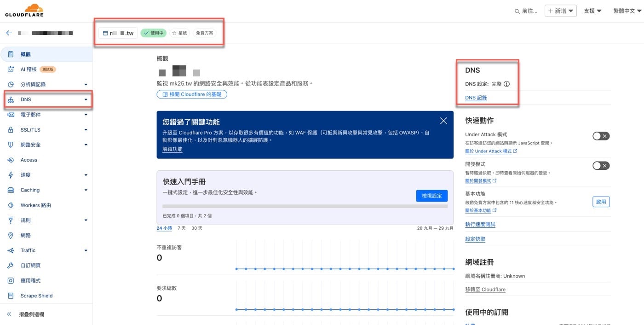Image resolution: width=644 pixels, height=325 pixels.
Task: Open Workers 路由 in the sidebar
Action: 36,205
